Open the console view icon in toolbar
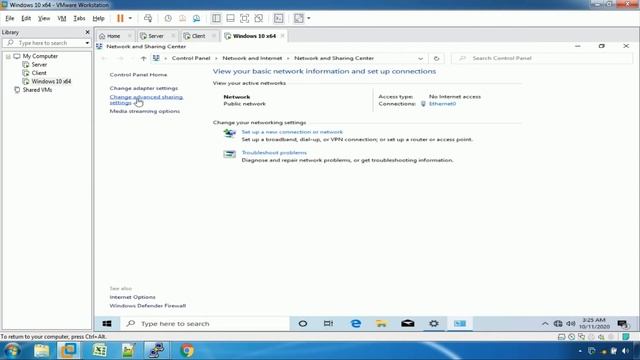 point(278,18)
